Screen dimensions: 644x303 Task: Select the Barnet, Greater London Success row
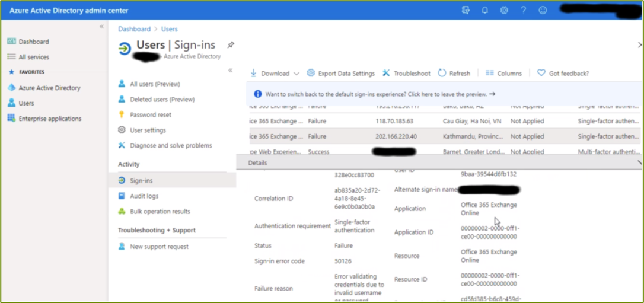(x=445, y=152)
